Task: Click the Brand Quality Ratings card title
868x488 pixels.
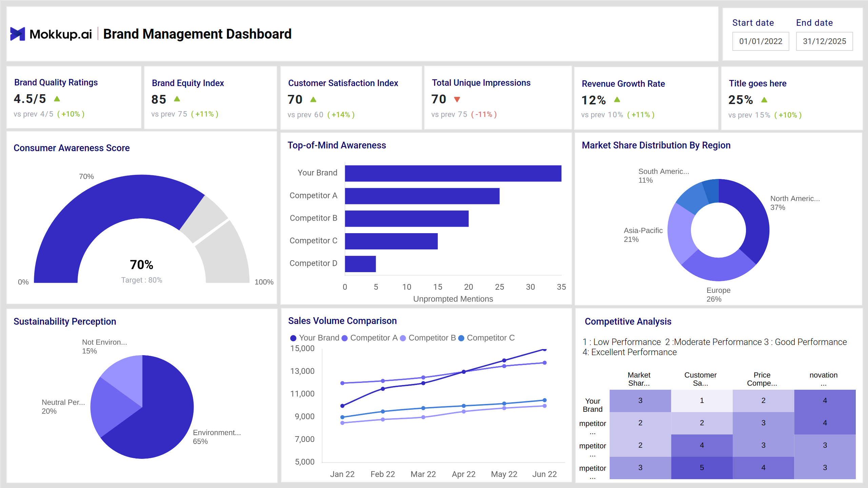Action: (x=56, y=83)
